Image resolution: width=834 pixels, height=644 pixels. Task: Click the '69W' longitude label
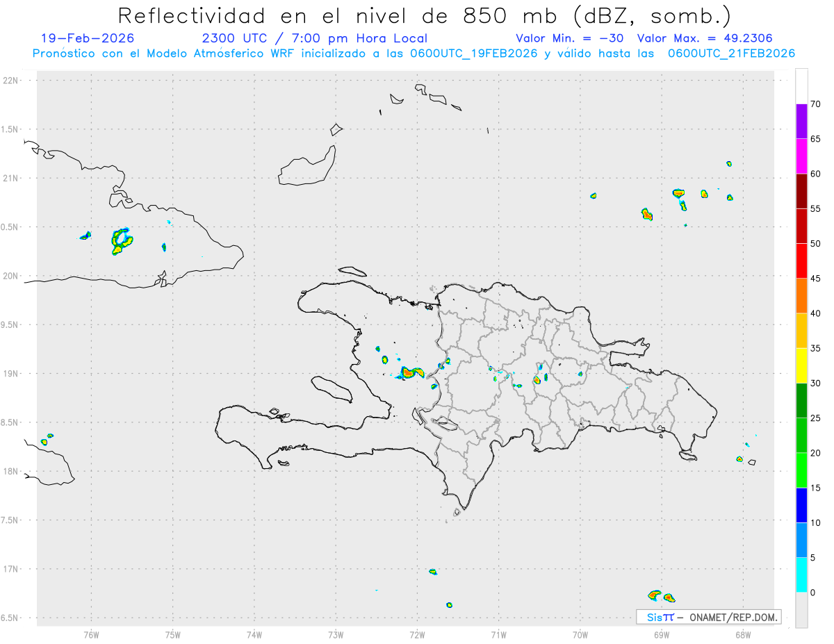click(x=661, y=634)
